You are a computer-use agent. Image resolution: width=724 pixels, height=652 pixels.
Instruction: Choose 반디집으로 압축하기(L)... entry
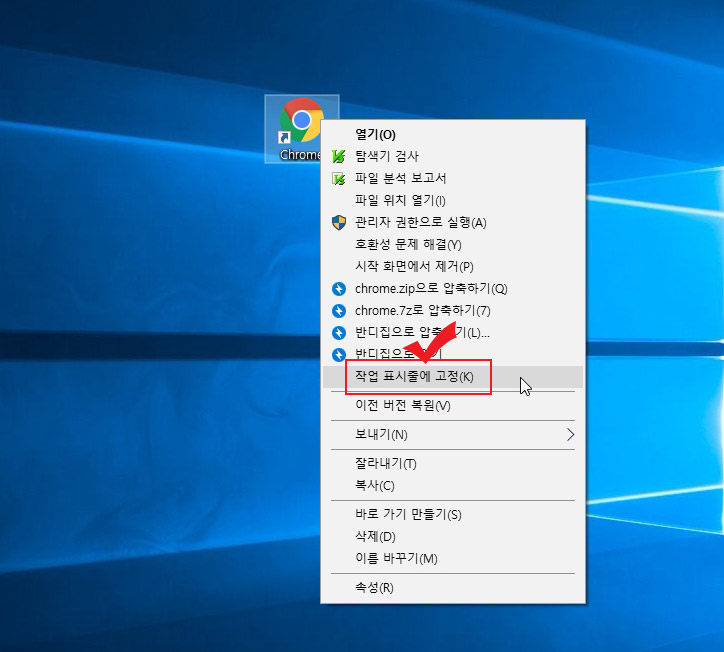(453, 333)
